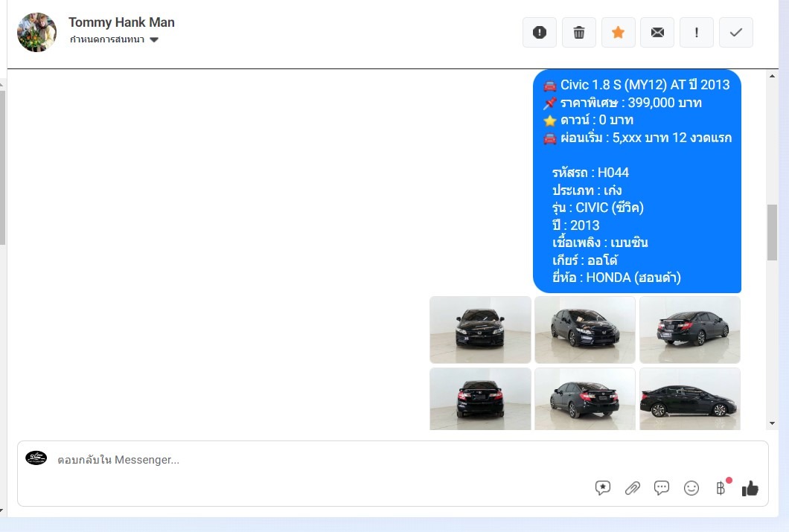Open the emoji smiley picker
Screen dimensions: 789x532
coord(691,488)
